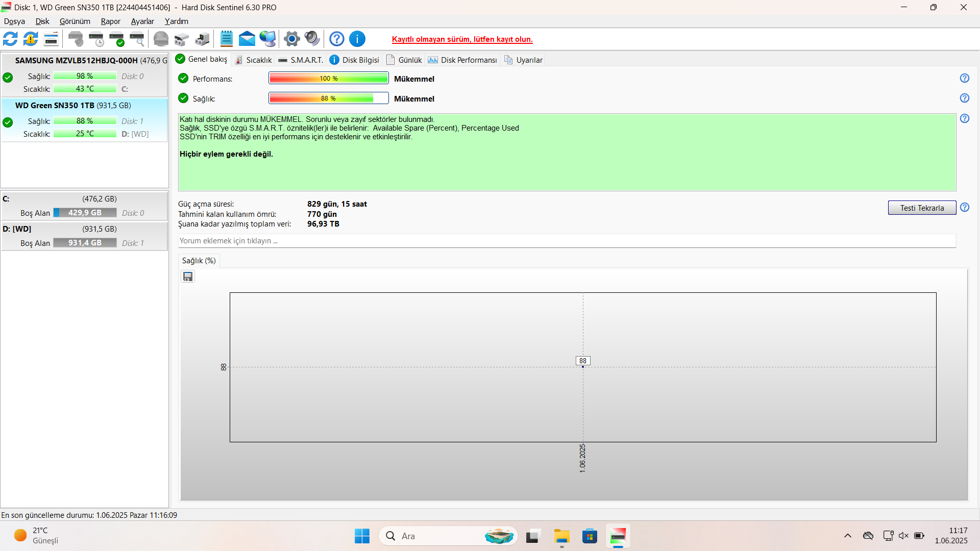
Task: Click the loudspeaker sound toolbar icon
Action: click(312, 39)
